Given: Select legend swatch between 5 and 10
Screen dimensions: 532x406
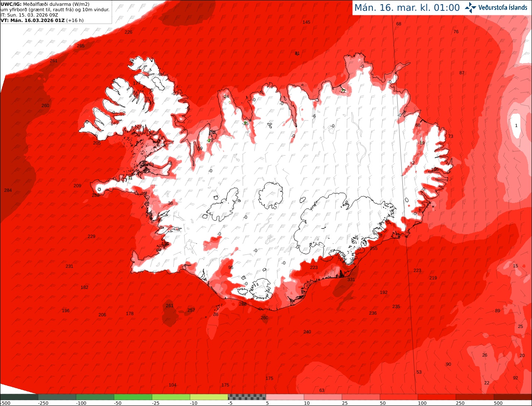Looking at the screenshot, I should (285, 397).
